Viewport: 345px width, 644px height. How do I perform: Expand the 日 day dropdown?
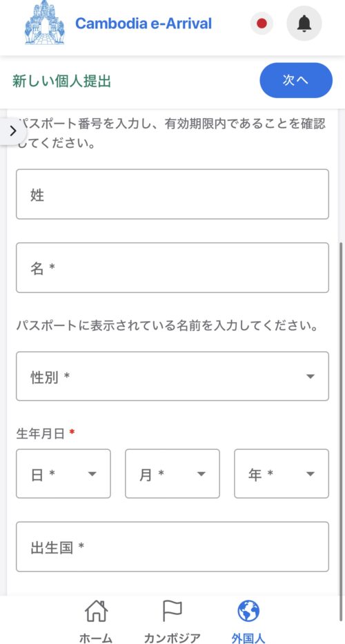(63, 473)
